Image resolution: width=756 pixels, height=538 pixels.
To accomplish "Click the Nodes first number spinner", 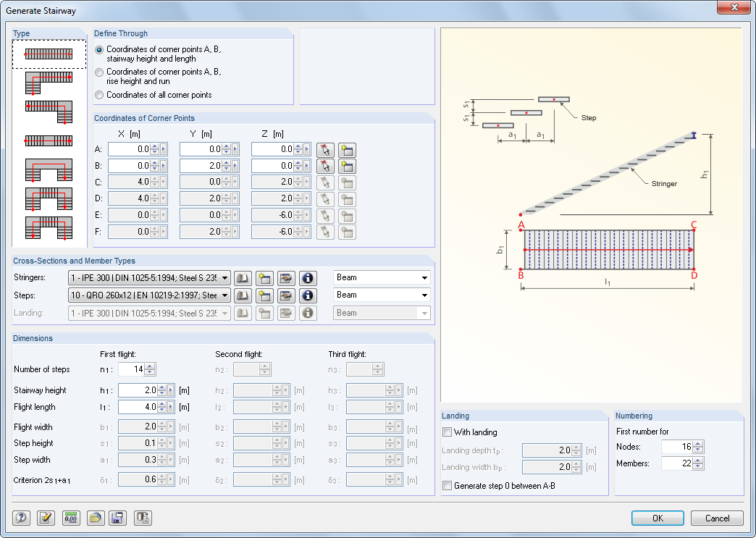I will [x=697, y=447].
